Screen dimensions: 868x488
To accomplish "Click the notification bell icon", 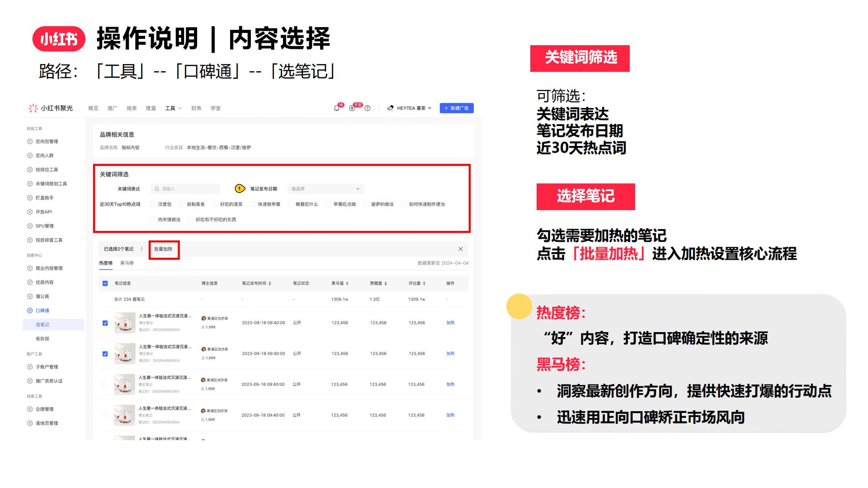I will pos(336,108).
